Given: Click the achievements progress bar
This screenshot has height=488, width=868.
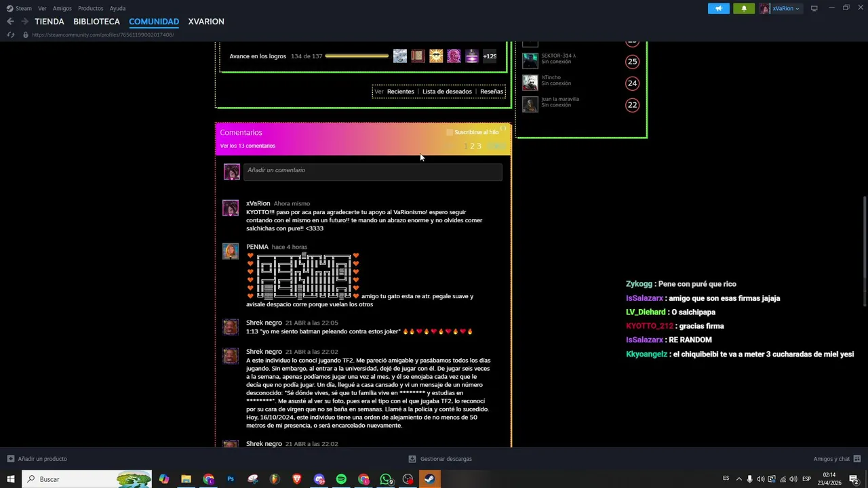Looking at the screenshot, I should (357, 56).
